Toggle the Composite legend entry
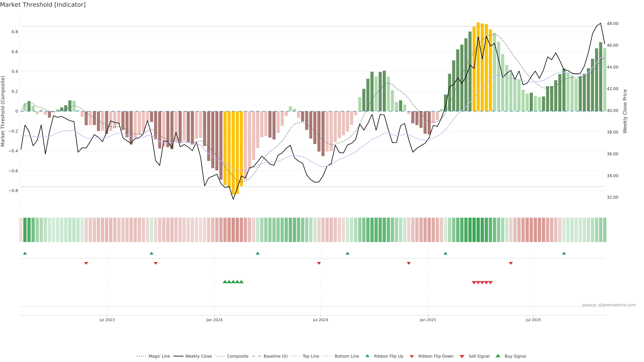The width and height of the screenshot is (644, 362). [237, 356]
